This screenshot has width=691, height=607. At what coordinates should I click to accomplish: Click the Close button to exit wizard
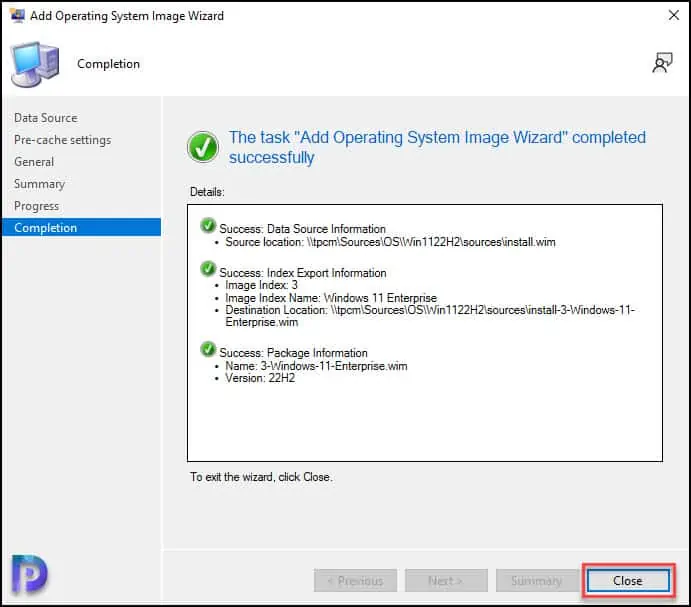628,581
